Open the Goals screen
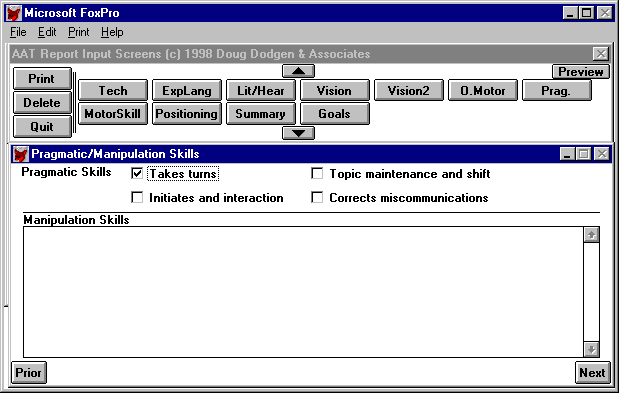This screenshot has width=619, height=393. click(335, 114)
